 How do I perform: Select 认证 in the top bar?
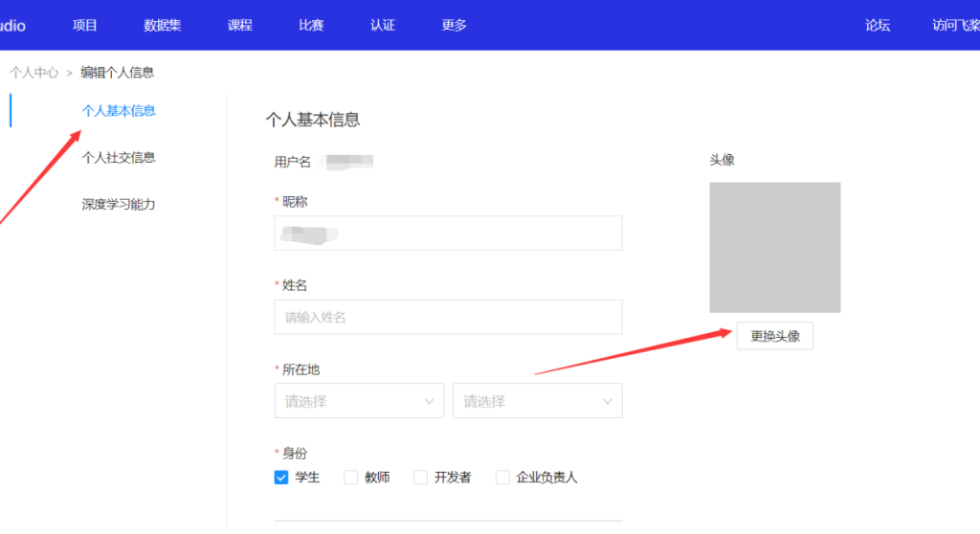pyautogui.click(x=383, y=25)
